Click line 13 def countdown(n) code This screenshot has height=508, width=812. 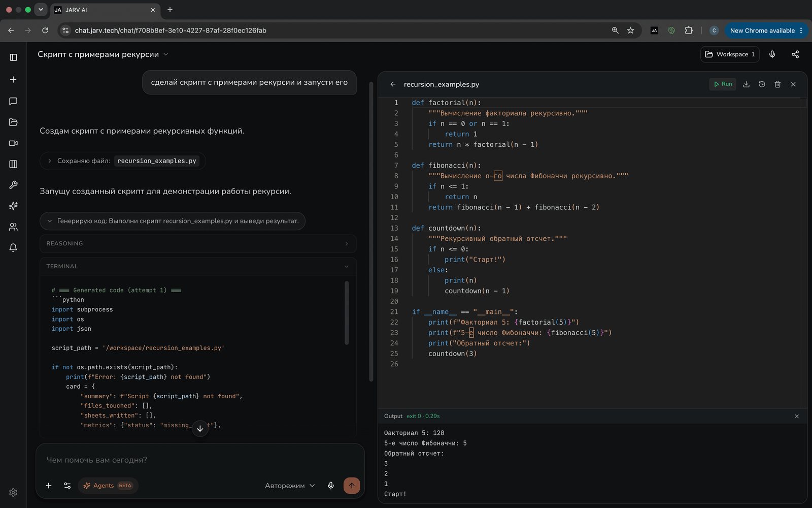tap(446, 228)
